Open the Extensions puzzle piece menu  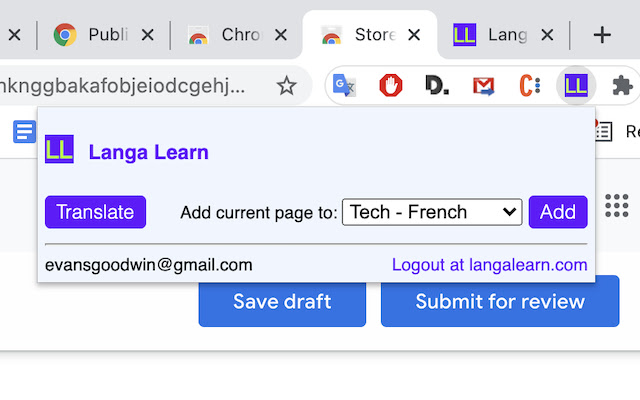coord(622,86)
